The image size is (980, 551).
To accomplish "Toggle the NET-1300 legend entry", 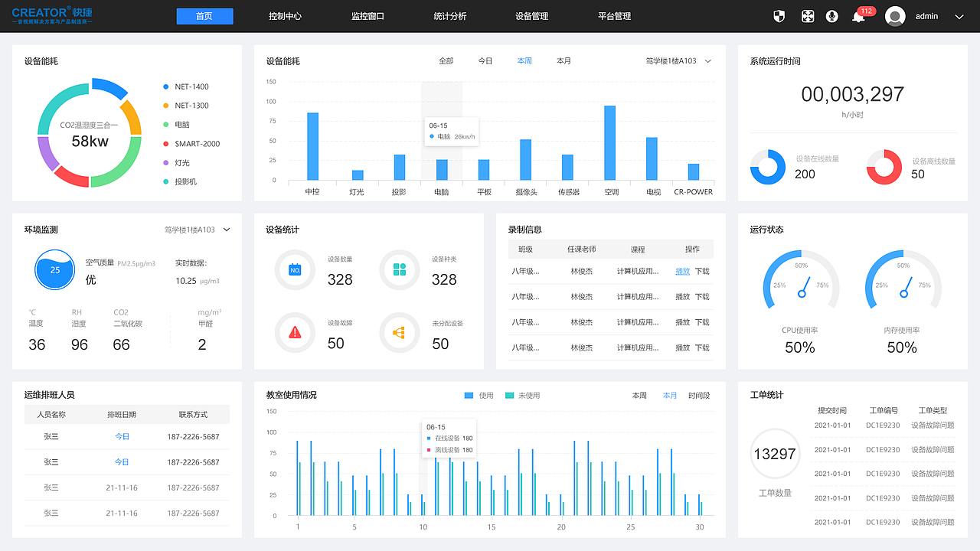I will [x=186, y=106].
